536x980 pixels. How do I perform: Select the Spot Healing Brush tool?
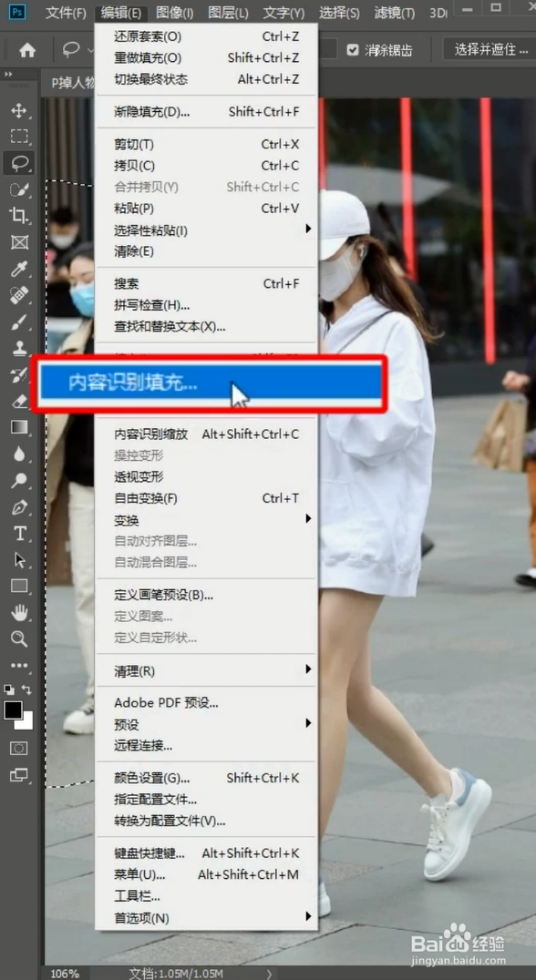click(19, 295)
